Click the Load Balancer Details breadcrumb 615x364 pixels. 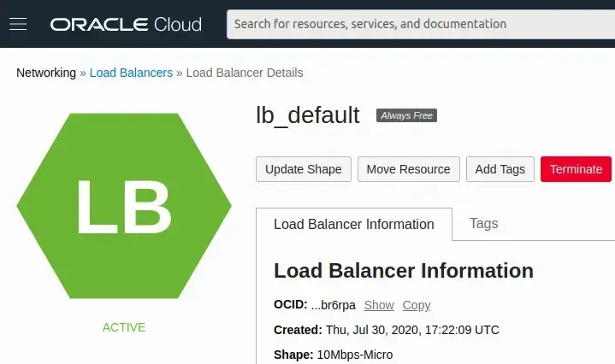(244, 73)
